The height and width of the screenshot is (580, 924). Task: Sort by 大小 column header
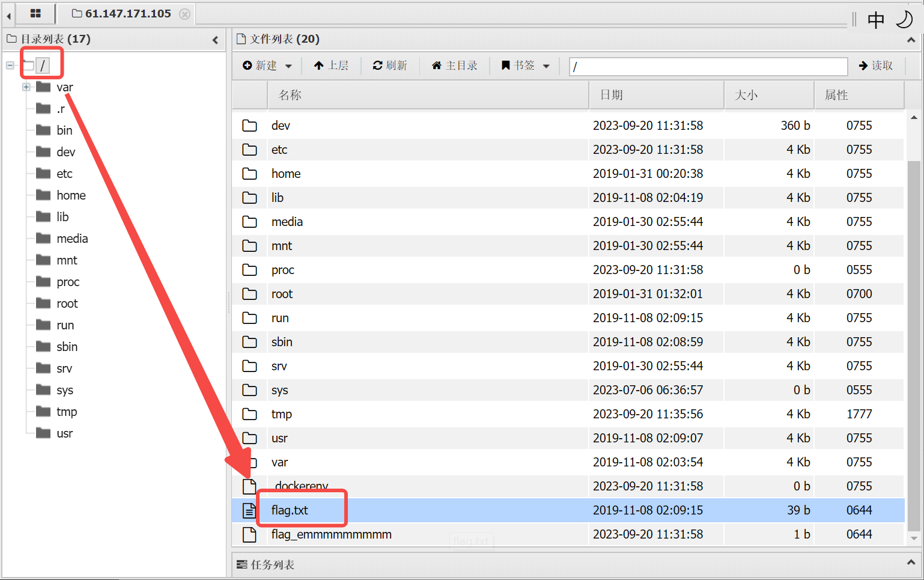769,95
